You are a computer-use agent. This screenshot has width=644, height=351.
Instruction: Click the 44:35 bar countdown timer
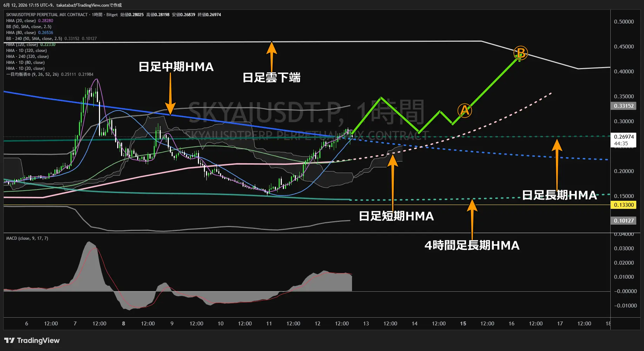point(621,144)
